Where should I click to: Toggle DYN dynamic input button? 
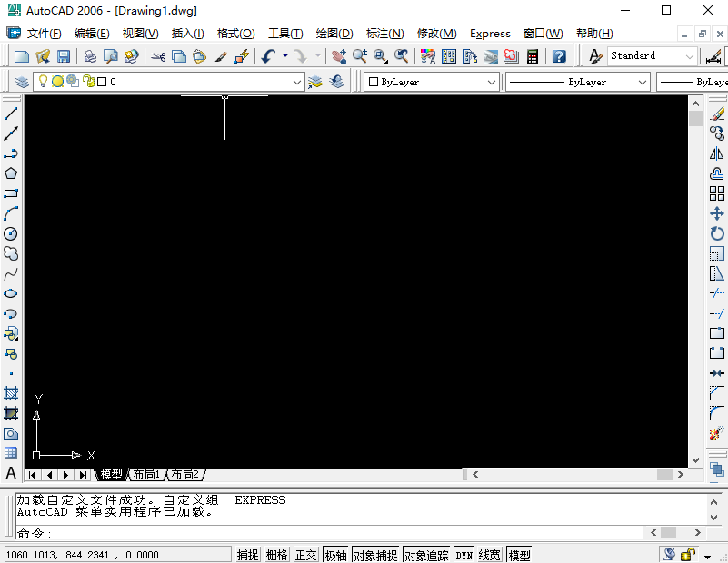[x=464, y=555]
